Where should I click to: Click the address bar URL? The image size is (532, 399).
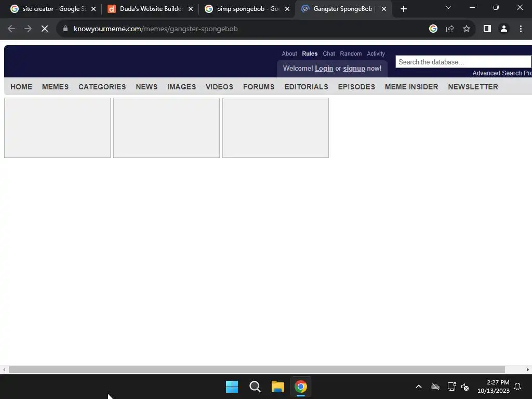[x=156, y=29]
